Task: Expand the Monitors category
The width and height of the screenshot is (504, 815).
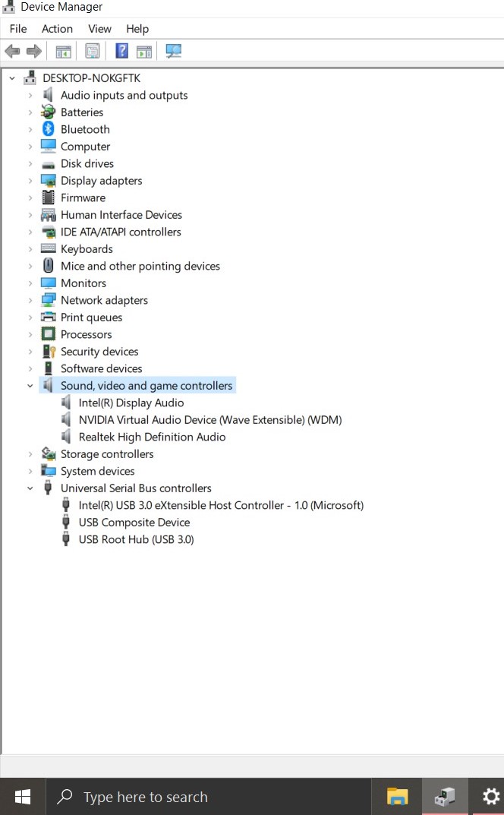Action: click(x=30, y=283)
